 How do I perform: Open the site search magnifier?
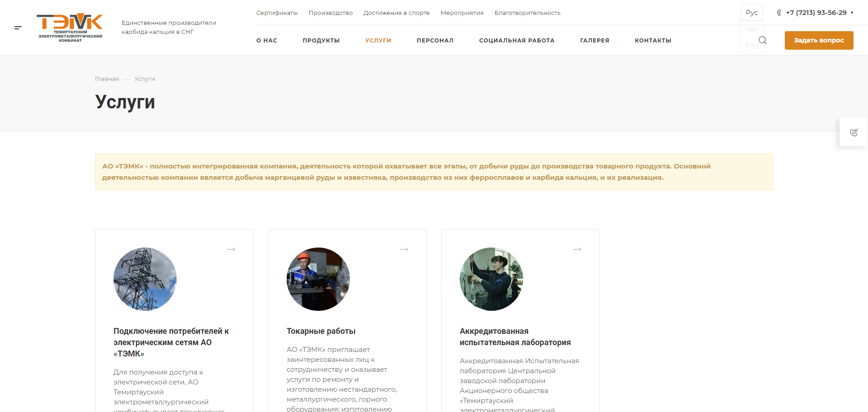pos(763,40)
